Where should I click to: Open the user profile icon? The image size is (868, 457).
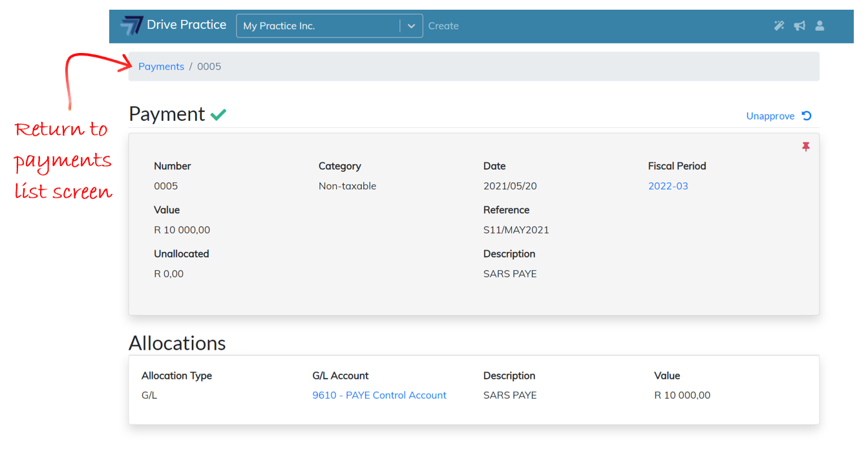click(x=820, y=26)
